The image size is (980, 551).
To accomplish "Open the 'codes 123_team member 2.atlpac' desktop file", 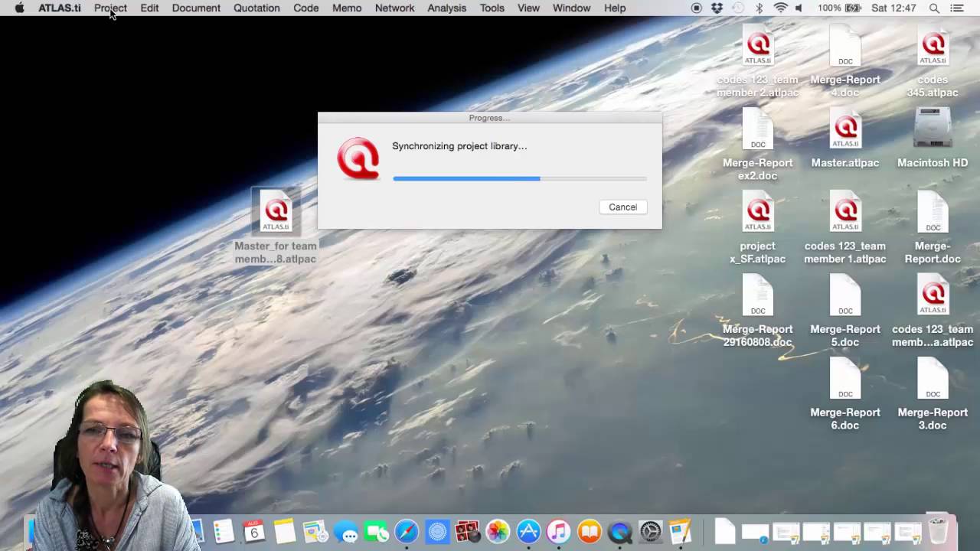I will pos(758,47).
